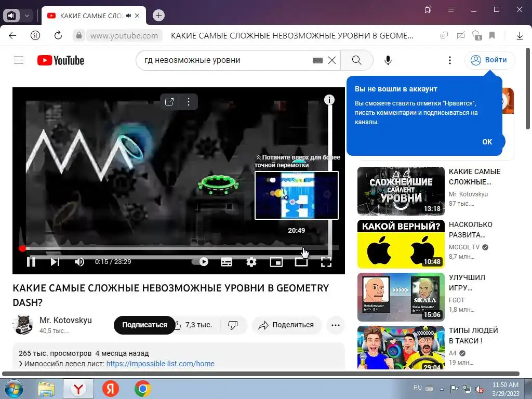This screenshot has width=532, height=399.
Task: Open Windows Explorer from the taskbar
Action: click(x=46, y=389)
